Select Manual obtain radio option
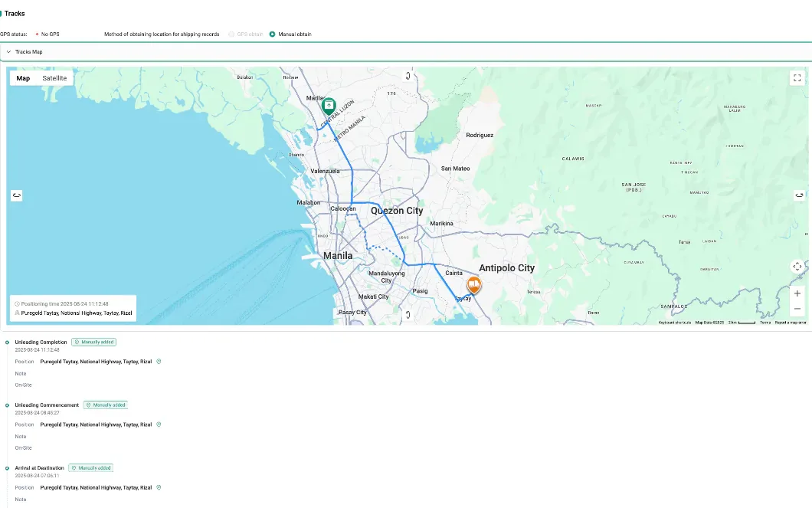812x508 pixels. click(273, 34)
